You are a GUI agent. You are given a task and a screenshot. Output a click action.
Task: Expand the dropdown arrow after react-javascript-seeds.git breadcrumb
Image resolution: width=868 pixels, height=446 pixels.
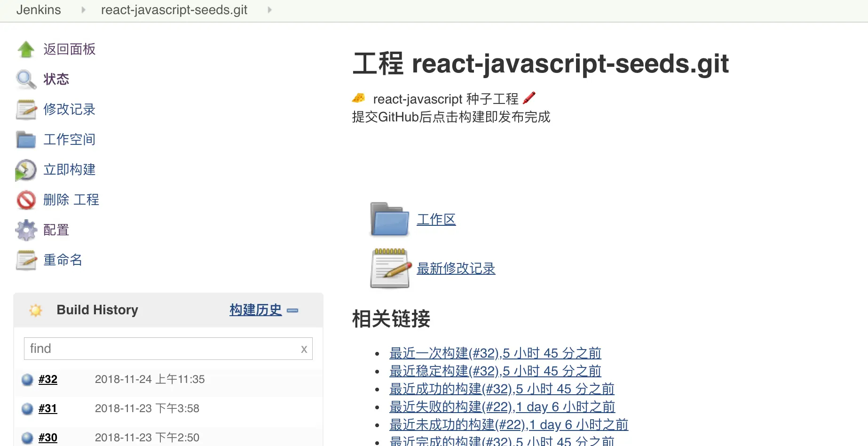coord(269,10)
